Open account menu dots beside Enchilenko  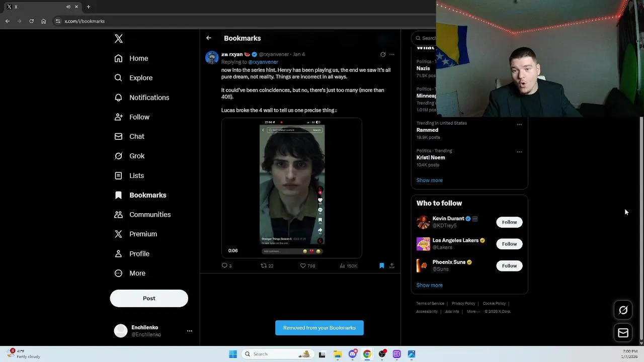tap(190, 331)
